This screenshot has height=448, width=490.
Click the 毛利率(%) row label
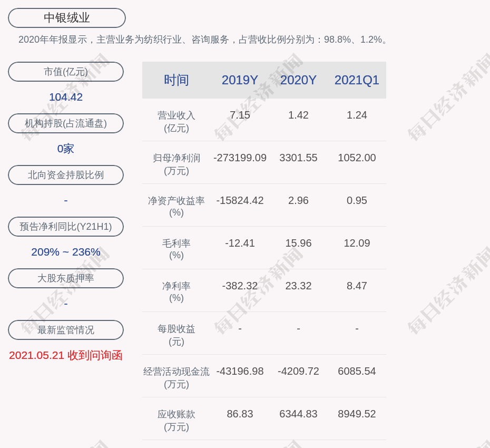click(177, 249)
